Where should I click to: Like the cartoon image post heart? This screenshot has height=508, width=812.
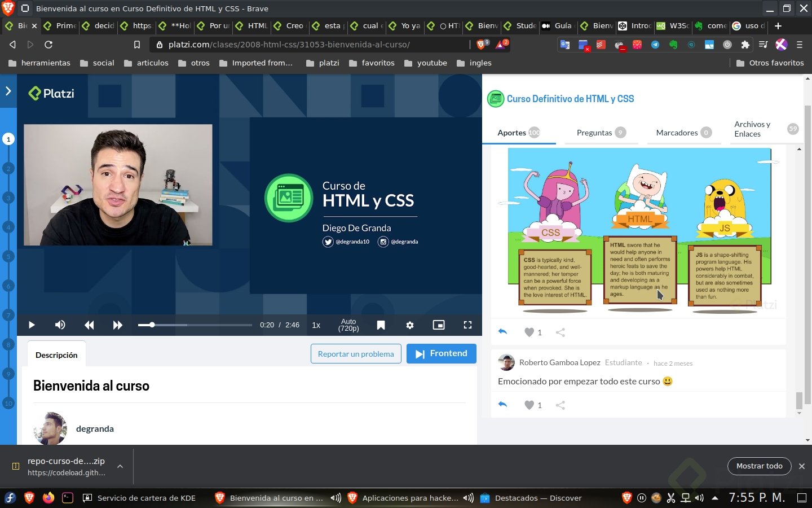coord(529,332)
